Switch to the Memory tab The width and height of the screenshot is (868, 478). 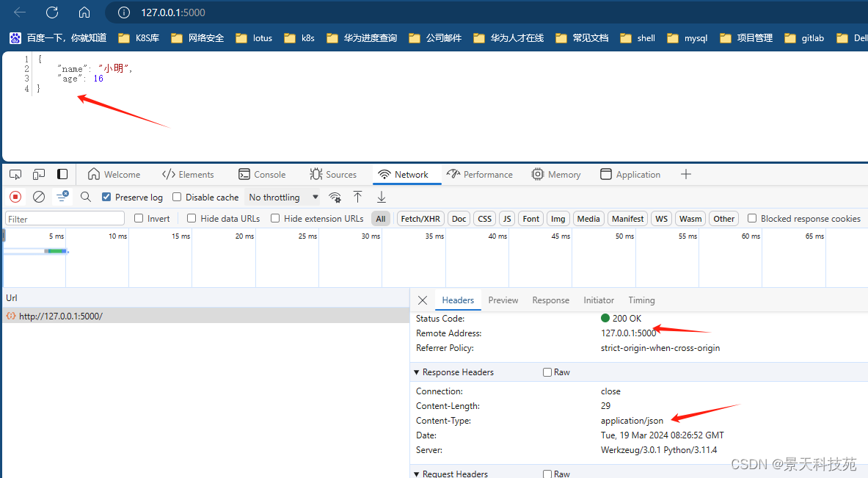pyautogui.click(x=555, y=175)
